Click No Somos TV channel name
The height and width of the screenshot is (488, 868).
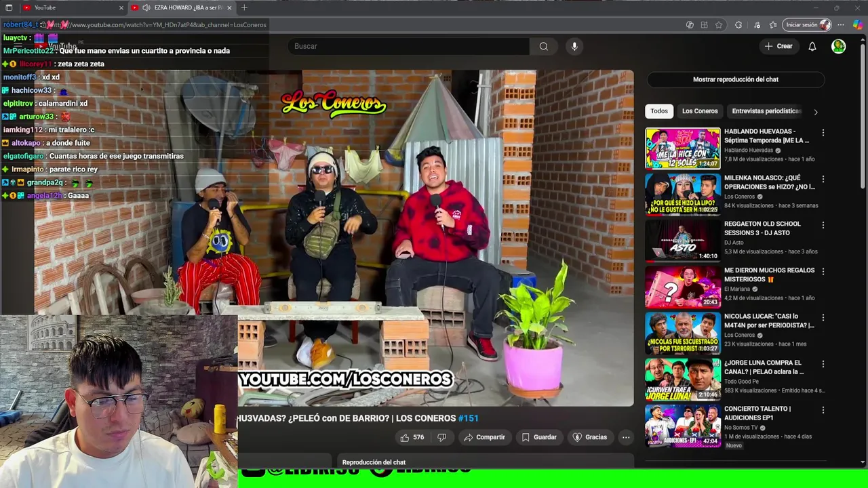pyautogui.click(x=743, y=428)
